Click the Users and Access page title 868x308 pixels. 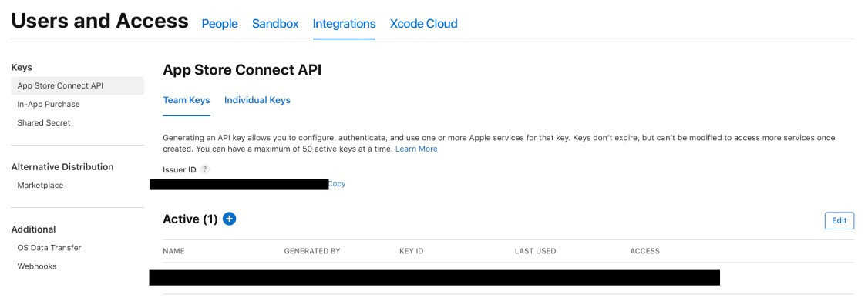coord(99,22)
